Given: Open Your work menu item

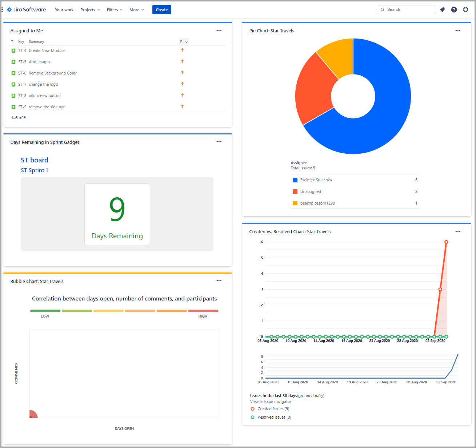Looking at the screenshot, I should click(x=64, y=10).
